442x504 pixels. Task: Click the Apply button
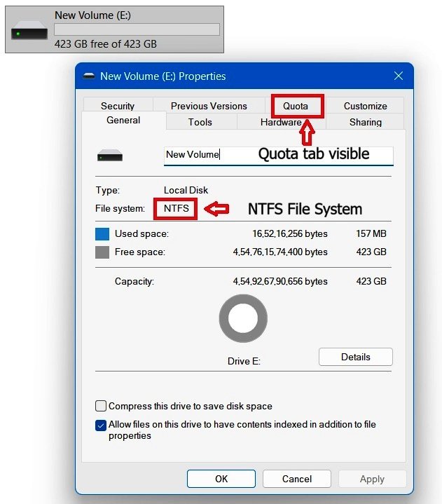tap(372, 479)
